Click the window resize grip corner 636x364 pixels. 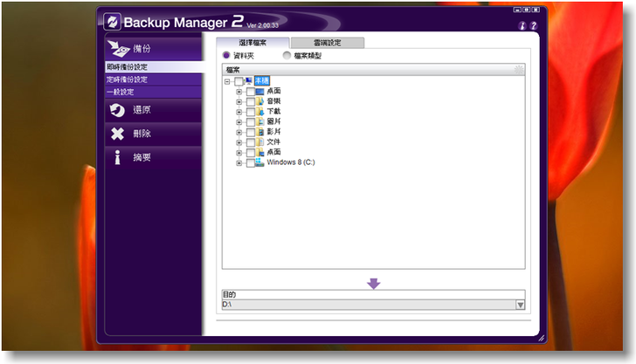(x=541, y=338)
